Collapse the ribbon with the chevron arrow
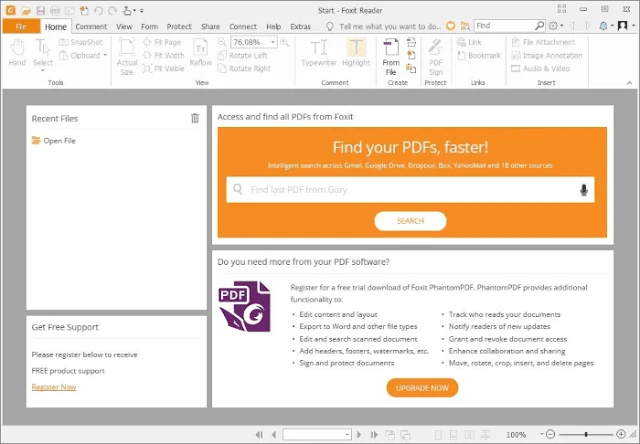This screenshot has height=444, width=640. click(629, 82)
